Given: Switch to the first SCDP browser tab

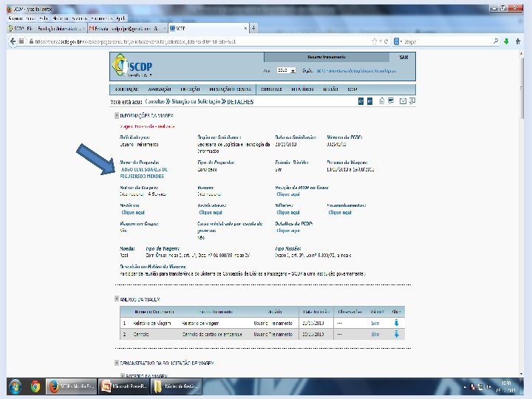Looking at the screenshot, I should [47, 29].
